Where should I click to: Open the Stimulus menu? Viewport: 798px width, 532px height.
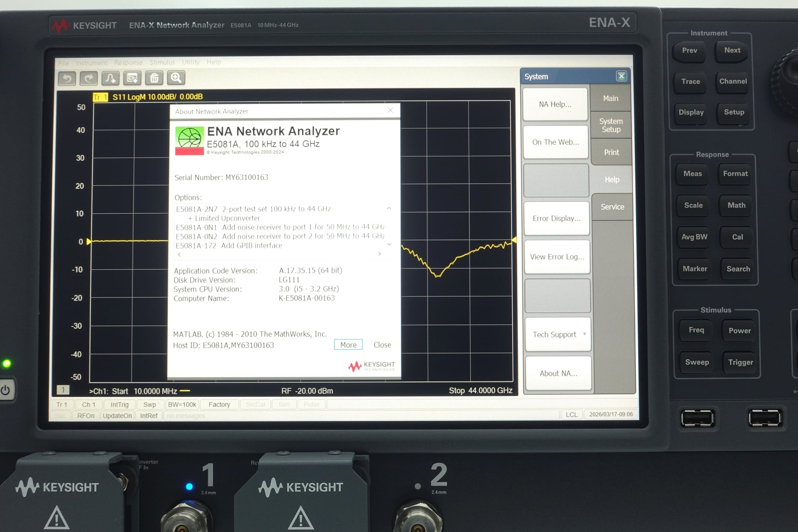pyautogui.click(x=162, y=62)
